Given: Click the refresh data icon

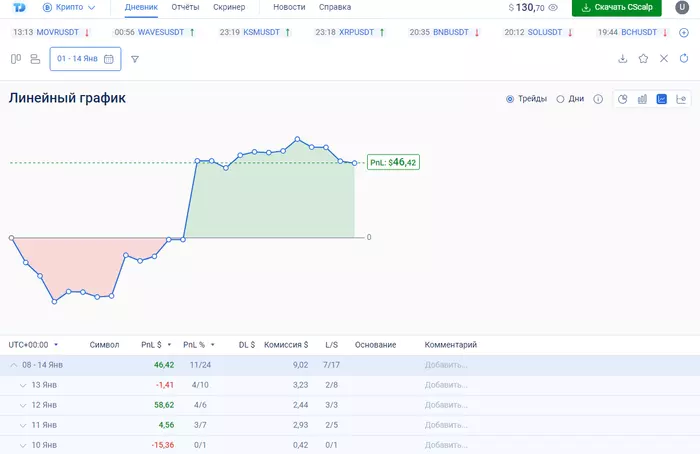Looking at the screenshot, I should coord(683,59).
